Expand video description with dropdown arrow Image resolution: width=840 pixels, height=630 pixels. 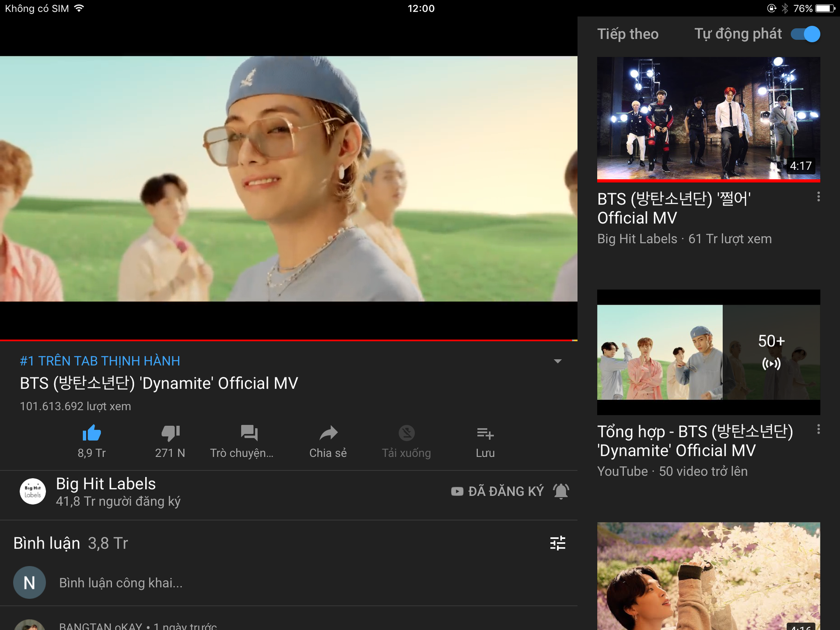click(557, 361)
